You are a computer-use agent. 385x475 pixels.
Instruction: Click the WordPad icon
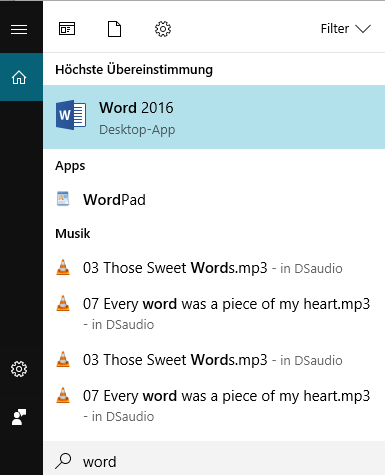coord(63,199)
